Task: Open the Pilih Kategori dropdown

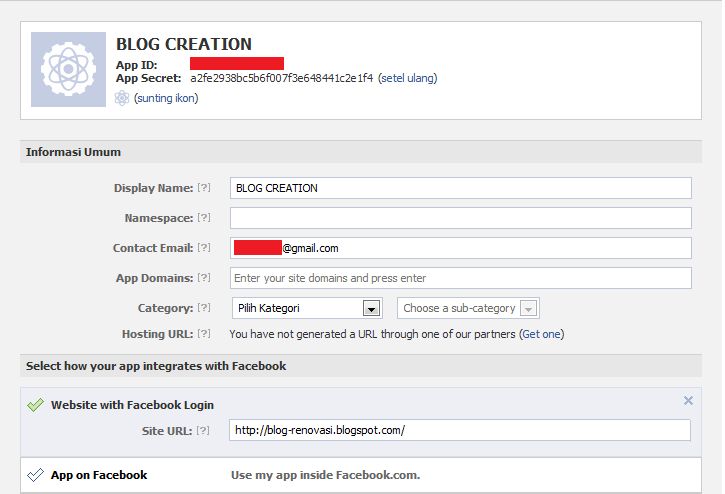Action: click(307, 308)
